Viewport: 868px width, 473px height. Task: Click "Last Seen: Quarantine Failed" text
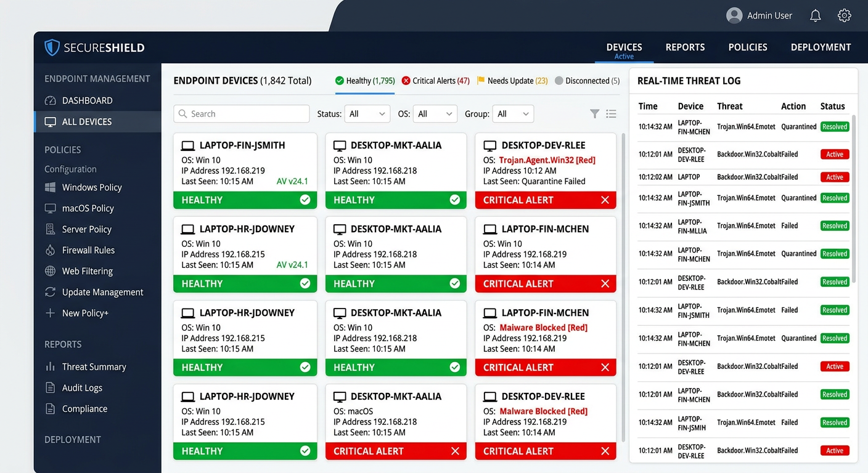[x=534, y=181]
